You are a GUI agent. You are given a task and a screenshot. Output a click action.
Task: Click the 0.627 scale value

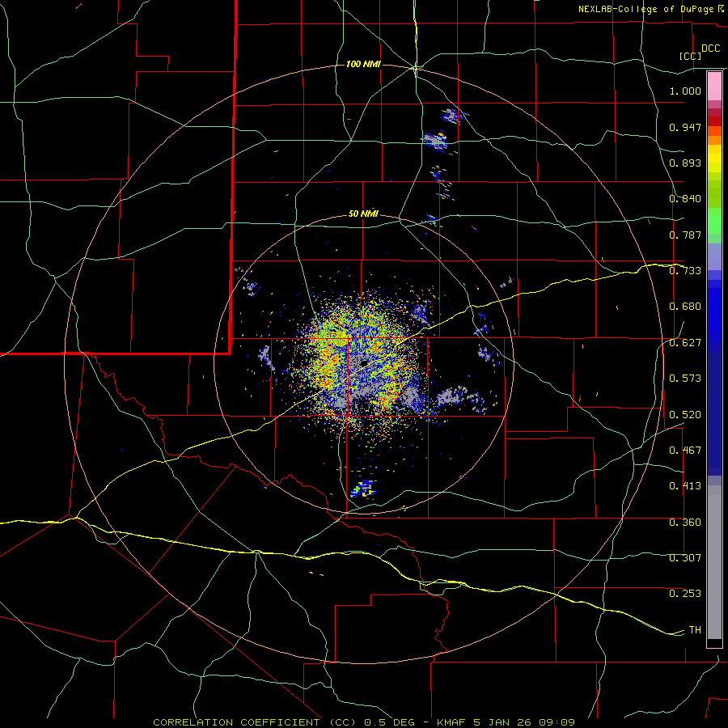685,343
